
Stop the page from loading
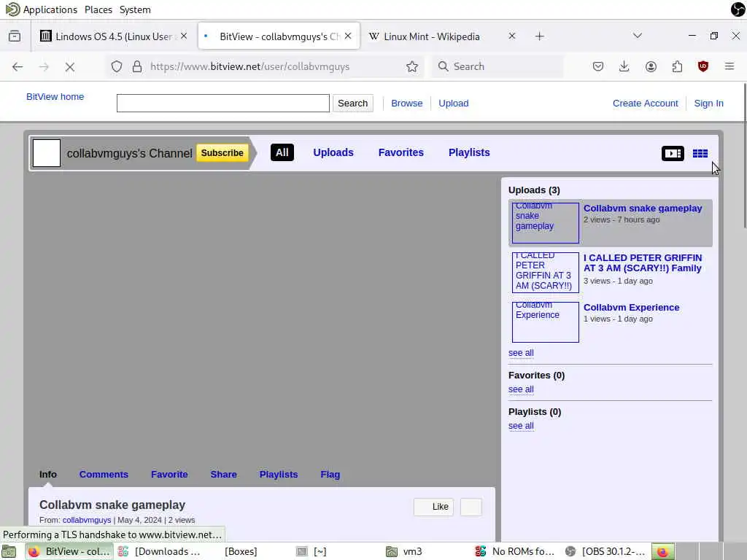(x=70, y=67)
